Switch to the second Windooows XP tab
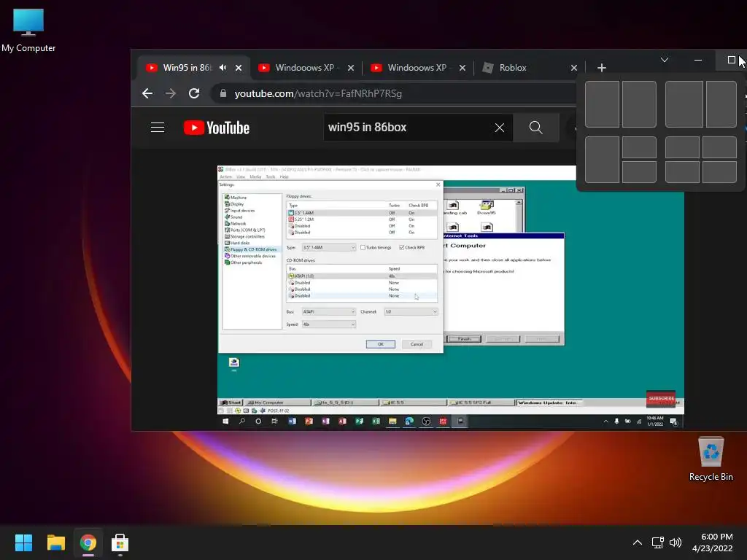747x560 pixels. [x=417, y=68]
